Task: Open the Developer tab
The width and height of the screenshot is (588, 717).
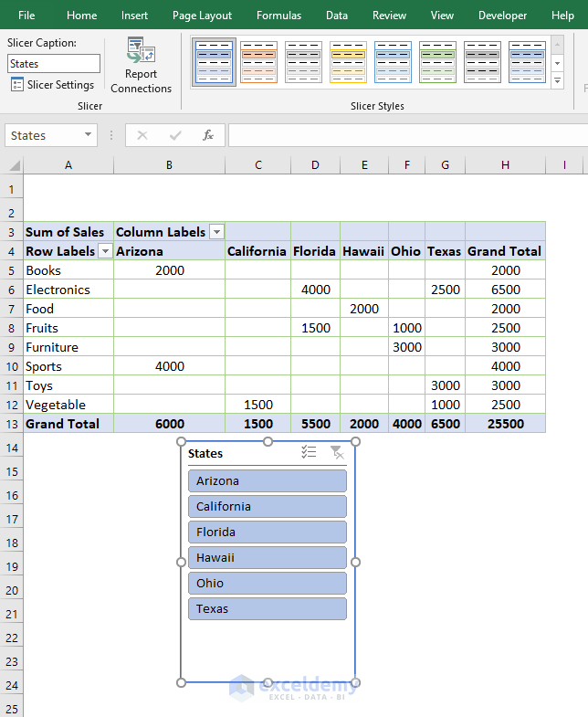Action: [502, 16]
